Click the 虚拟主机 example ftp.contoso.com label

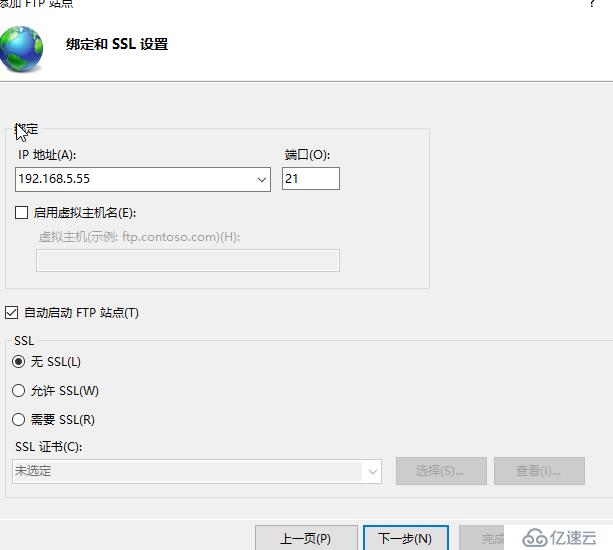click(139, 236)
